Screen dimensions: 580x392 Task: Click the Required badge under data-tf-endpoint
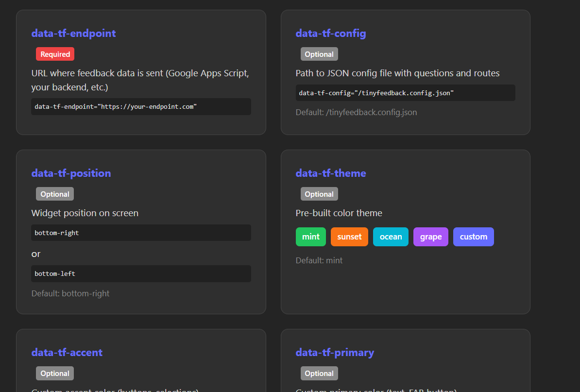(55, 54)
